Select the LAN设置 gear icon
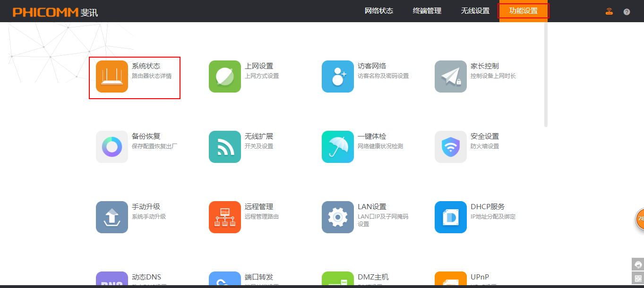Screen dimensions: 644x288 pyautogui.click(x=338, y=217)
